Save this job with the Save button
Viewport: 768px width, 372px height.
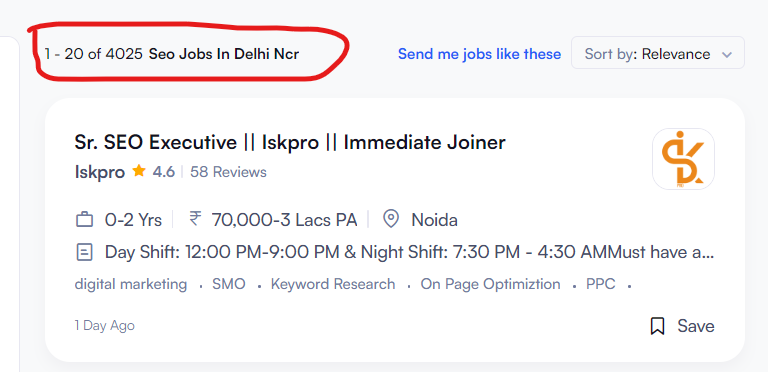682,326
